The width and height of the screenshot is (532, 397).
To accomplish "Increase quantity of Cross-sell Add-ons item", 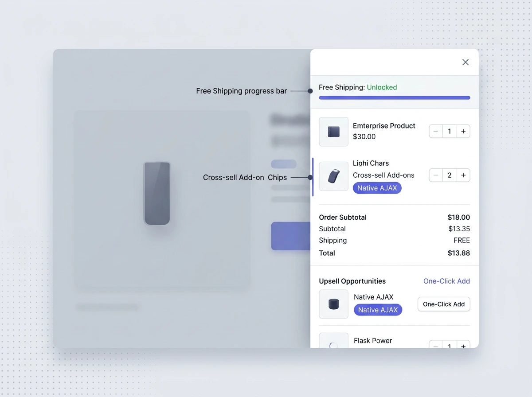I will 463,175.
